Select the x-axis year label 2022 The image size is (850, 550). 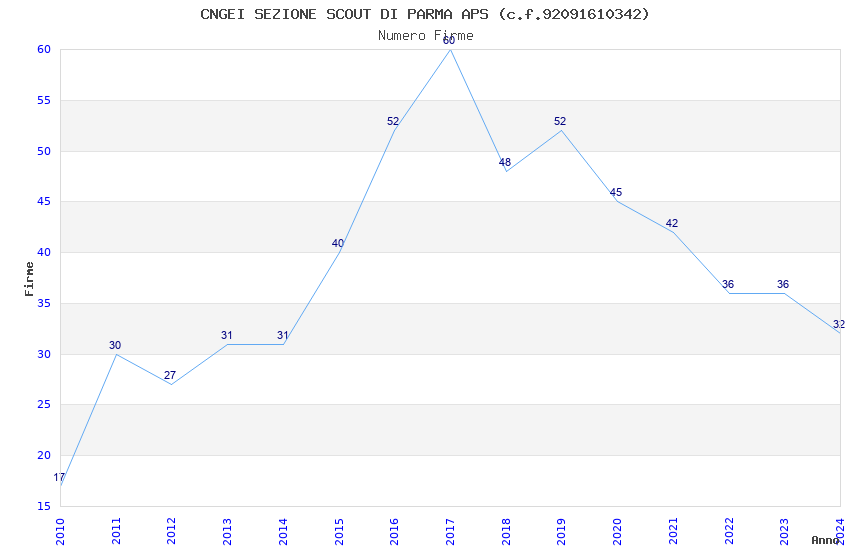729,532
